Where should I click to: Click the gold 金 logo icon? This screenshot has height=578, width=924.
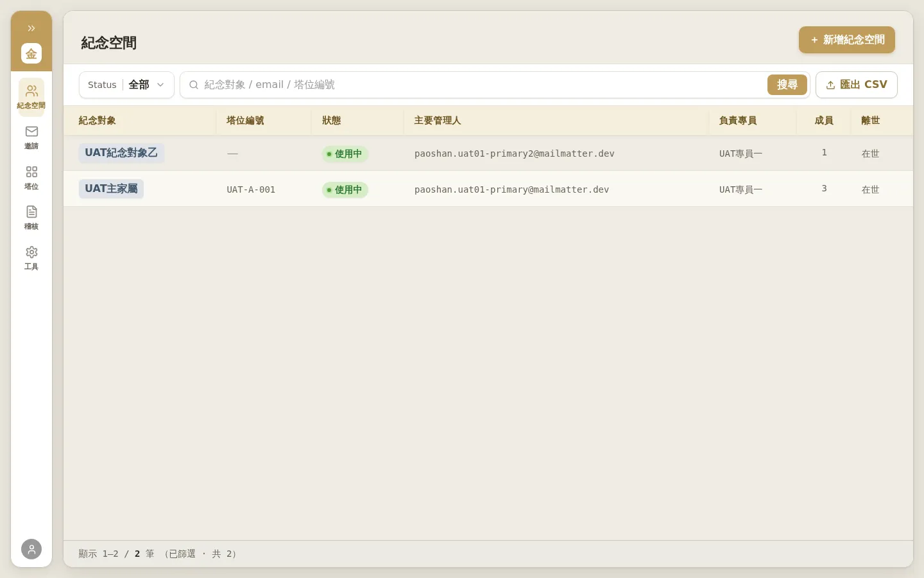(x=31, y=53)
